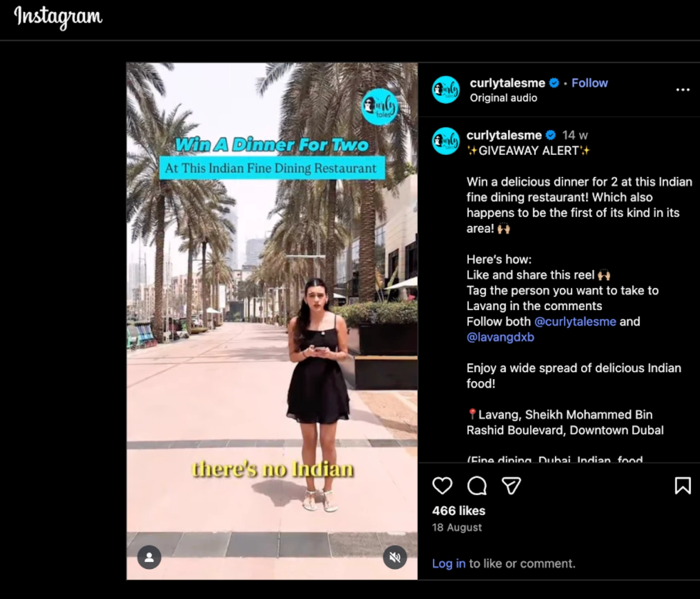This screenshot has width=700, height=599.
Task: Unmute the reel audio
Action: tap(395, 557)
